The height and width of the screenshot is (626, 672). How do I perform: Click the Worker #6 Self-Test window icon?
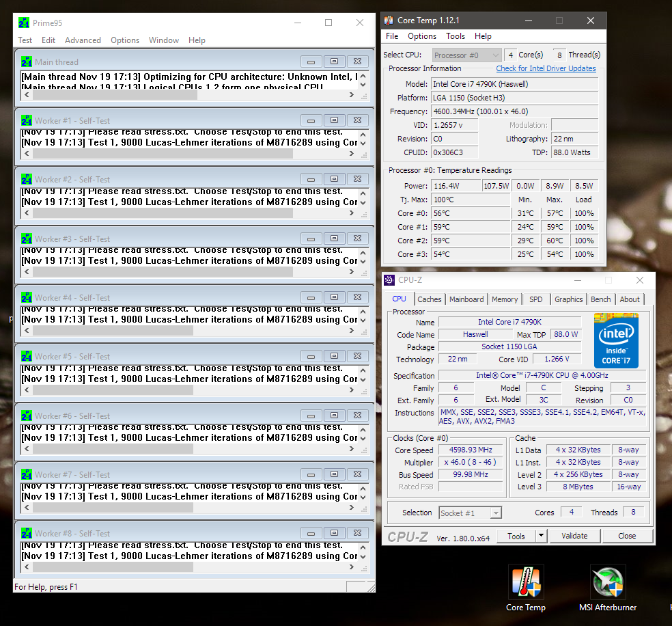click(x=27, y=416)
